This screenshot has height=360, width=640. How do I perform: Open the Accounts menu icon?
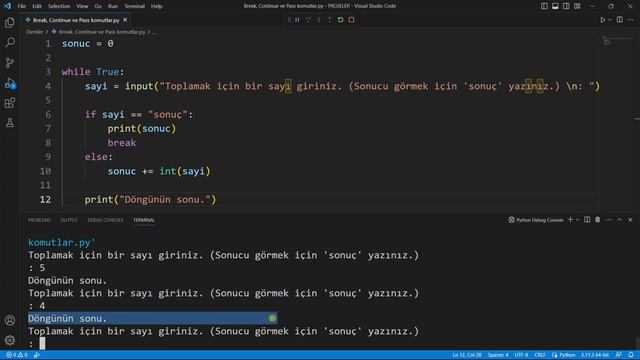10,320
